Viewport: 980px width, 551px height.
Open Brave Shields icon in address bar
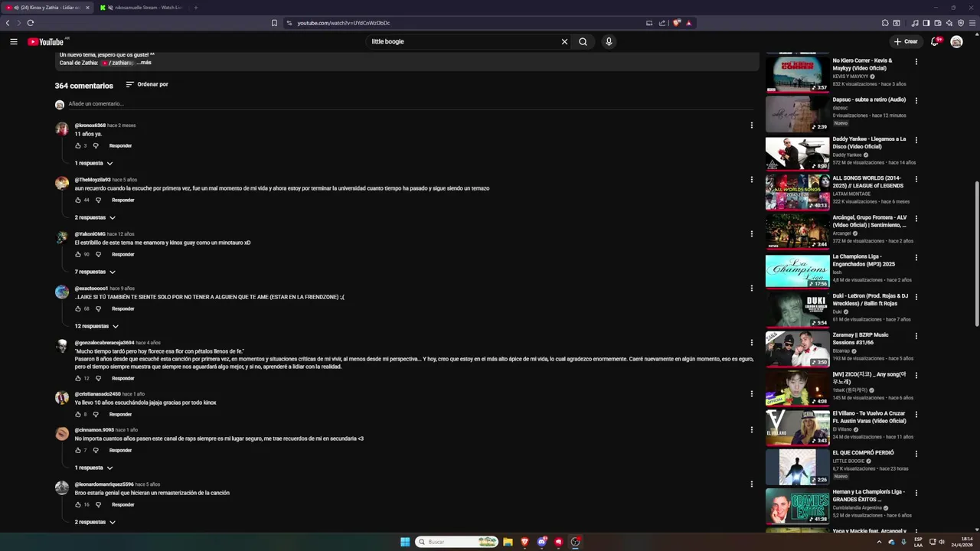tap(676, 23)
